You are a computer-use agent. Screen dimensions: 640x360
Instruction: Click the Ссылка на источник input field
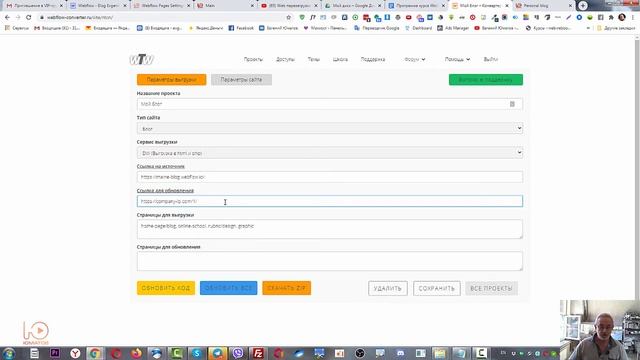[330, 177]
